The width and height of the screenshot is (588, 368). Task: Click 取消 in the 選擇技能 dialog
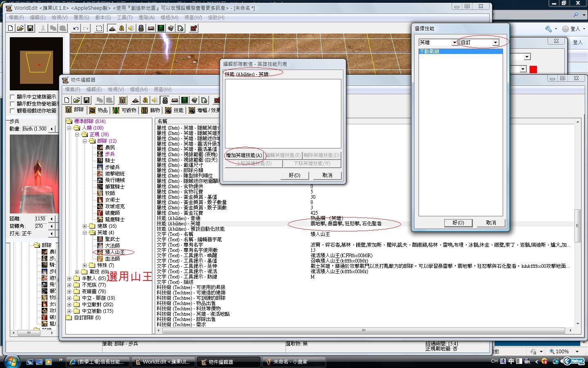pyautogui.click(x=491, y=223)
